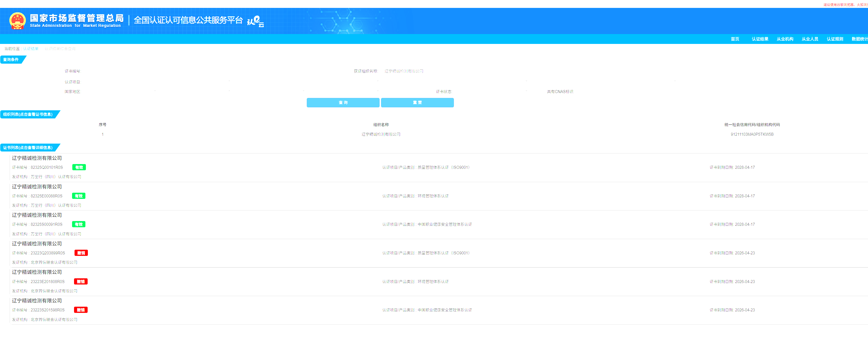868x359 pixels.
Task: Click the 重置 reset button
Action: (x=417, y=102)
